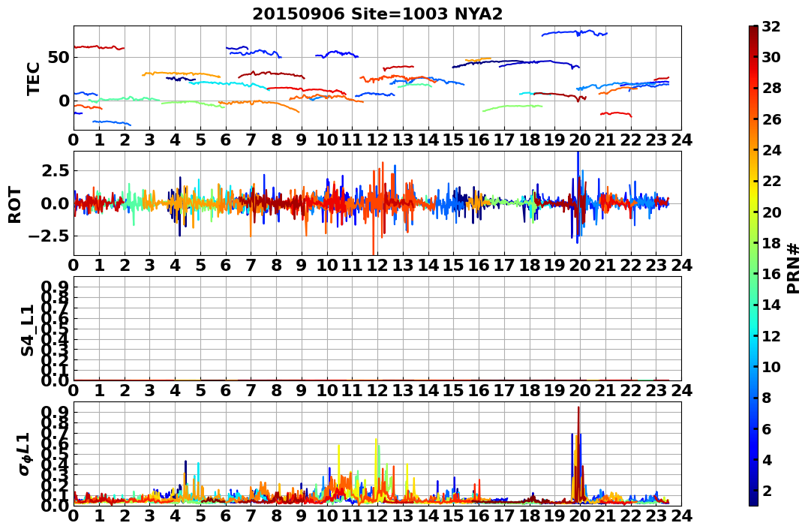Click the 'PRN#' colorbar label
The image size is (808, 532).
tap(793, 268)
